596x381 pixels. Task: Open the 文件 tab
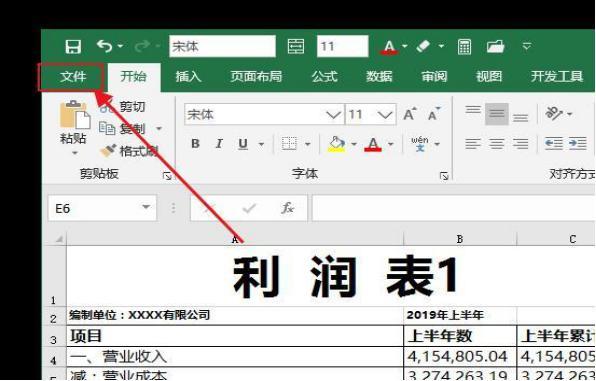[x=73, y=77]
